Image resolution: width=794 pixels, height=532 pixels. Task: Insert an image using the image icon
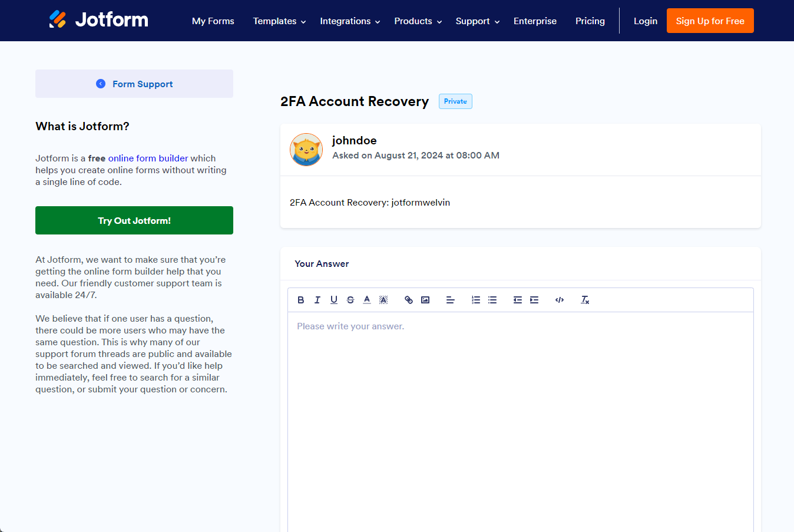tap(425, 300)
